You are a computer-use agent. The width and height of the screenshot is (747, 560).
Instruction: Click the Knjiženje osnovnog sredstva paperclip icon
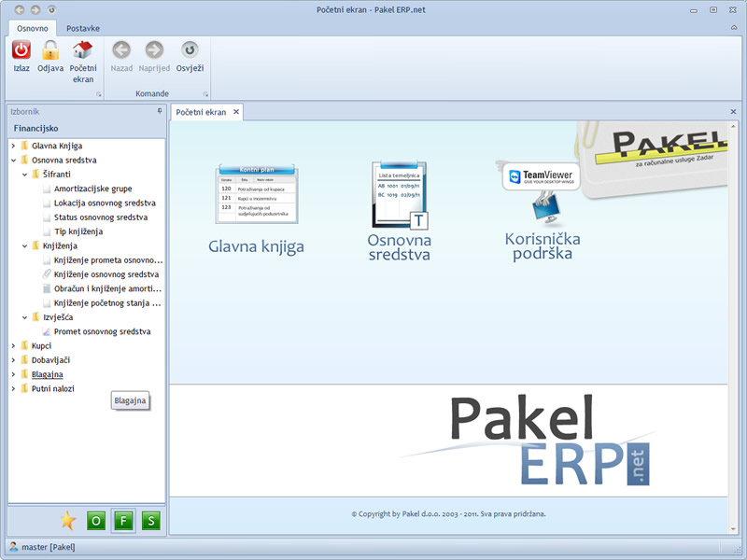point(46,274)
